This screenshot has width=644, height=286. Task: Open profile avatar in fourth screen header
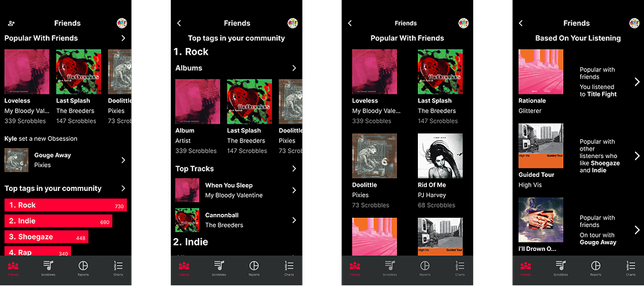(x=634, y=23)
